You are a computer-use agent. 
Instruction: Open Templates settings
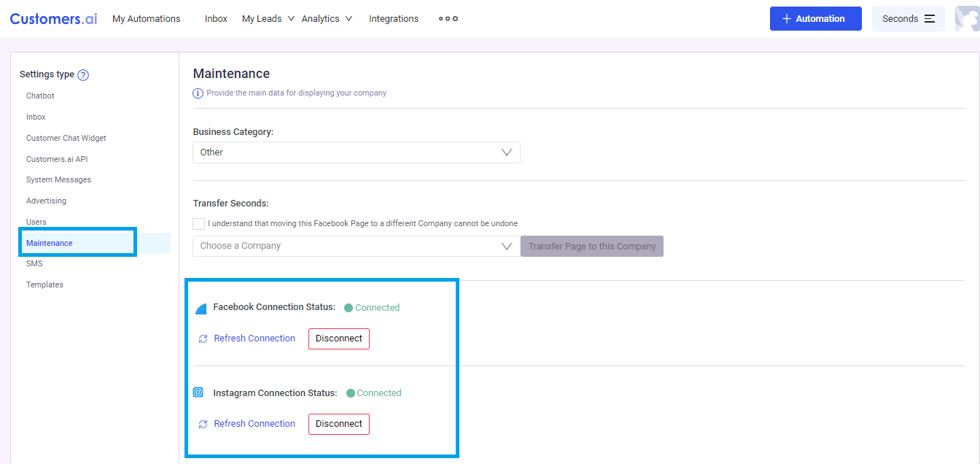pos(44,285)
